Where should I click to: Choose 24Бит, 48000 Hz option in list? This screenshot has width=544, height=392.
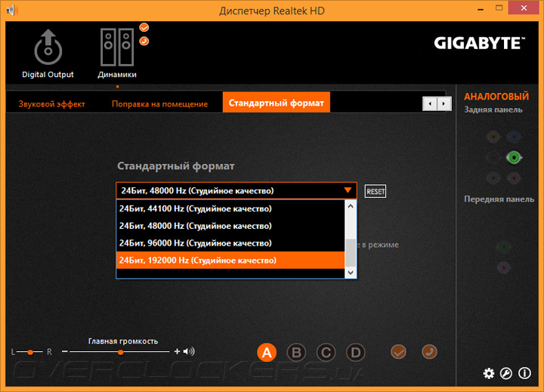point(230,226)
